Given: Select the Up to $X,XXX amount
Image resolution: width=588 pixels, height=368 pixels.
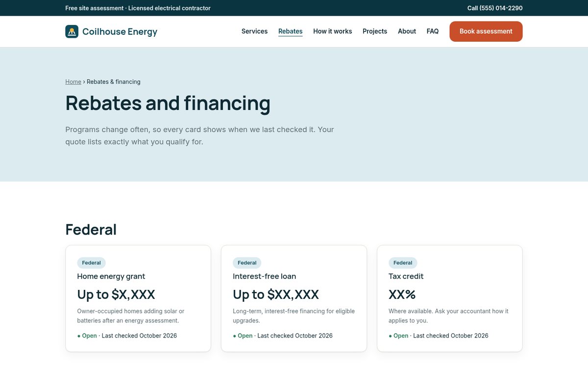Looking at the screenshot, I should click(116, 294).
